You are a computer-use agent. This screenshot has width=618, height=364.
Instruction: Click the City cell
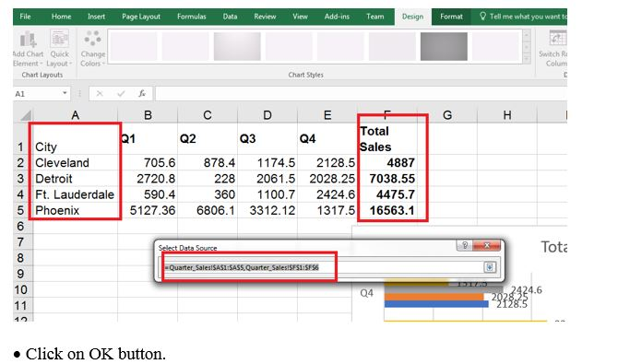tap(76, 138)
